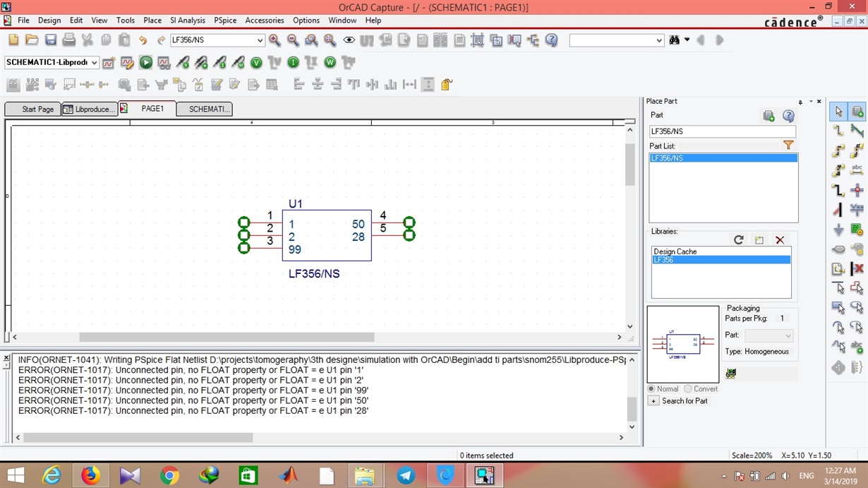868x488 pixels.
Task: Open Telegram from the taskbar
Action: (406, 475)
